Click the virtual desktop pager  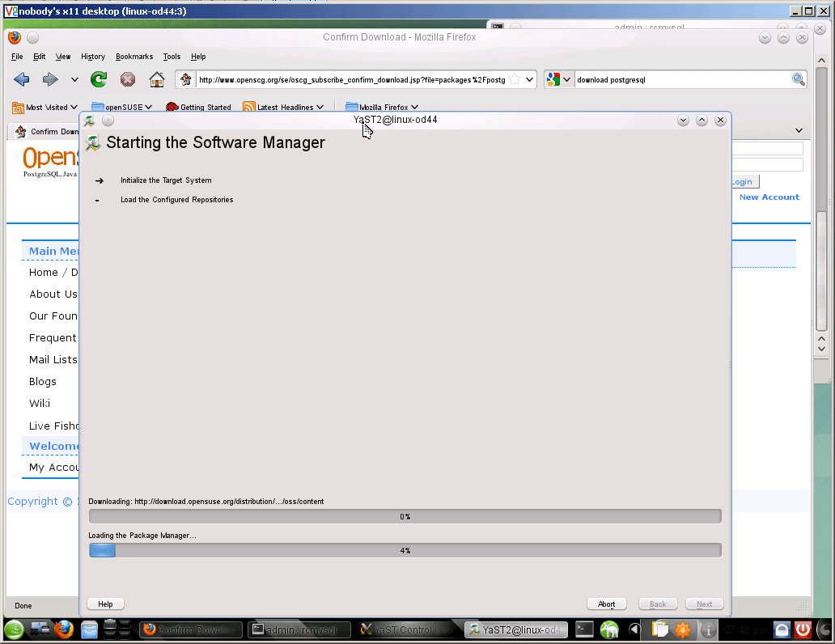click(117, 629)
